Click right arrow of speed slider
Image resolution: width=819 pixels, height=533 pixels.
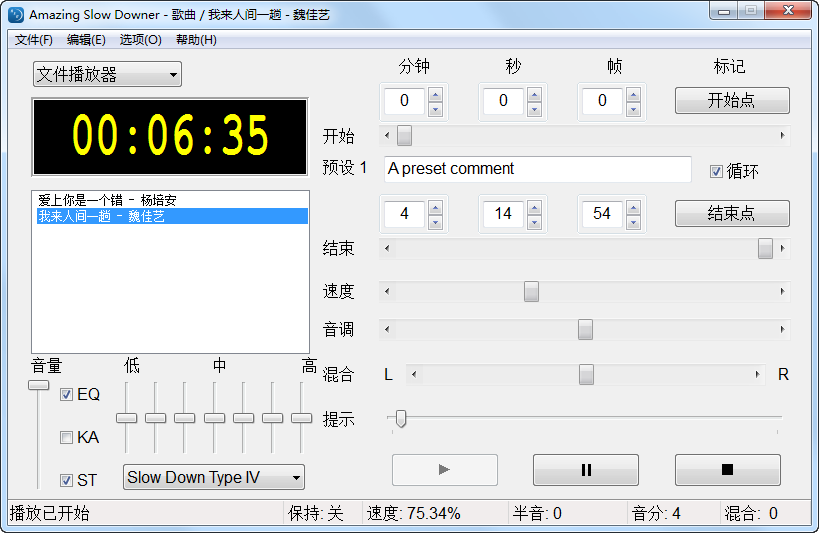[782, 292]
